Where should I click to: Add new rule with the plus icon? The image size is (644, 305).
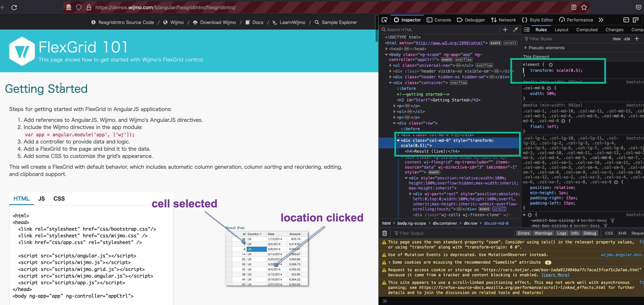click(636, 39)
